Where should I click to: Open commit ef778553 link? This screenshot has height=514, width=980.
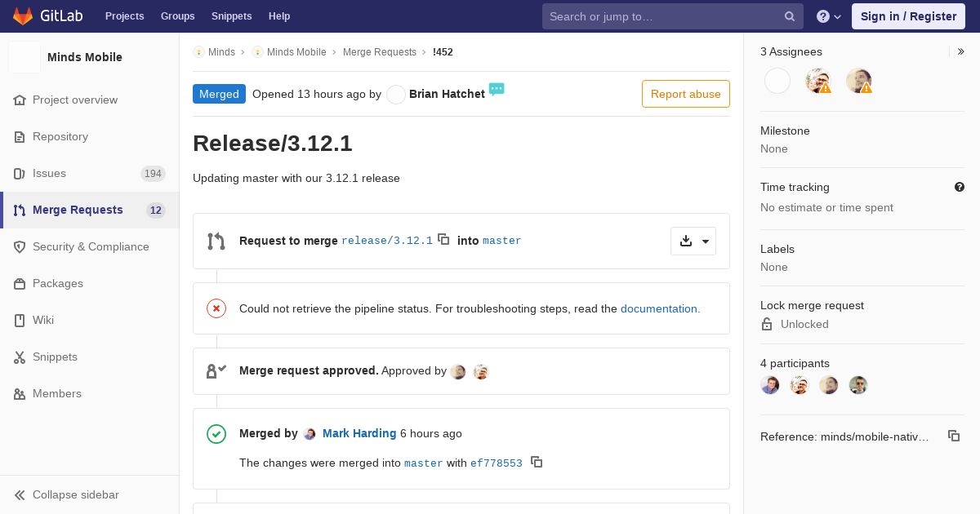point(497,463)
